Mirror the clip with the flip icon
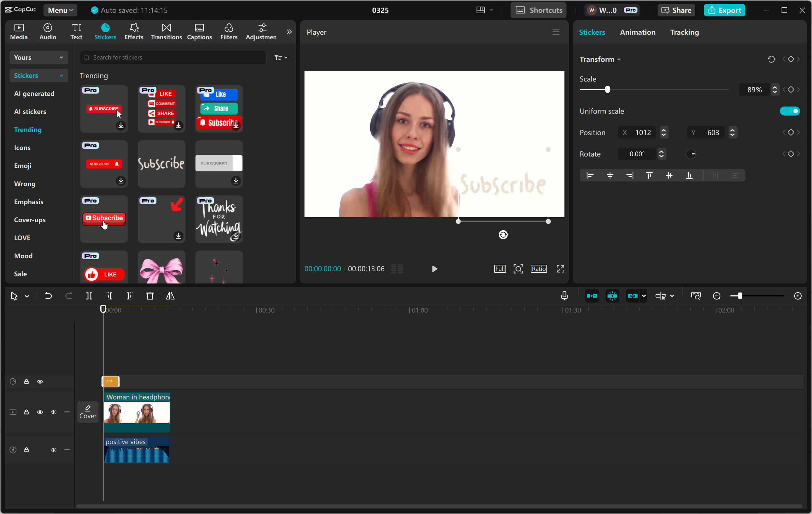Image resolution: width=812 pixels, height=514 pixels. (x=170, y=296)
